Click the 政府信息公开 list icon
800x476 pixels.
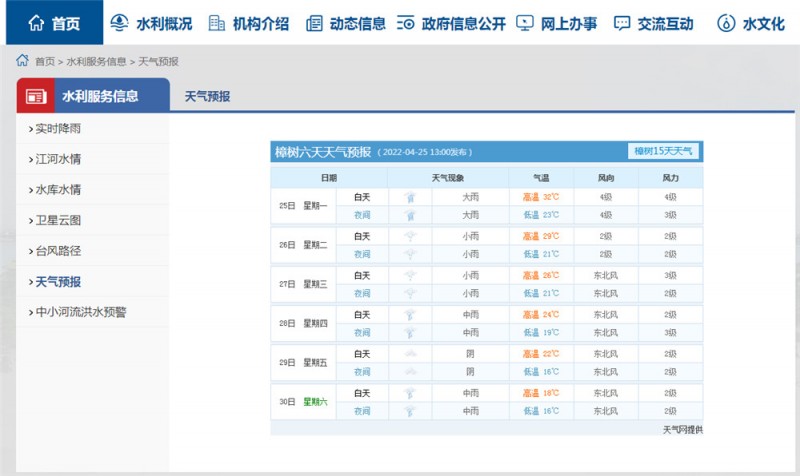405,23
